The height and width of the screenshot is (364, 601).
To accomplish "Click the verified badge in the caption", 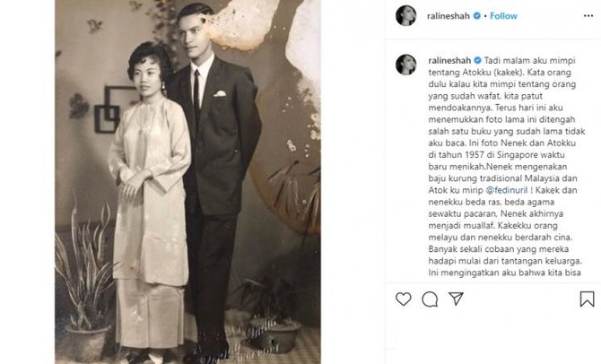I will click(x=477, y=60).
